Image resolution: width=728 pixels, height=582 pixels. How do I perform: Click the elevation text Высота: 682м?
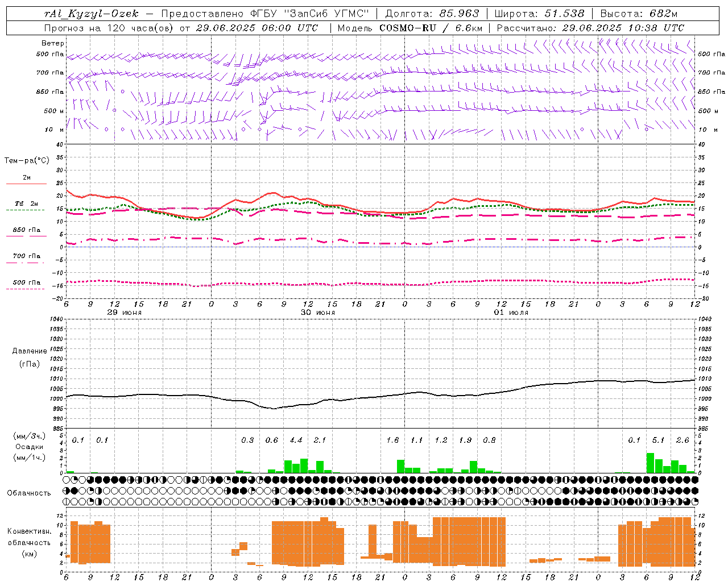tap(639, 14)
